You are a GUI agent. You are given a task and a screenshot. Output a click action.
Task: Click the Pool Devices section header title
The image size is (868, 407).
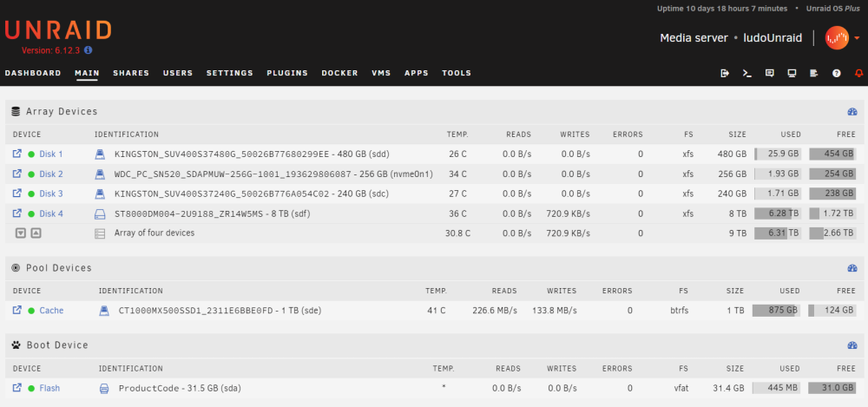pos(59,268)
